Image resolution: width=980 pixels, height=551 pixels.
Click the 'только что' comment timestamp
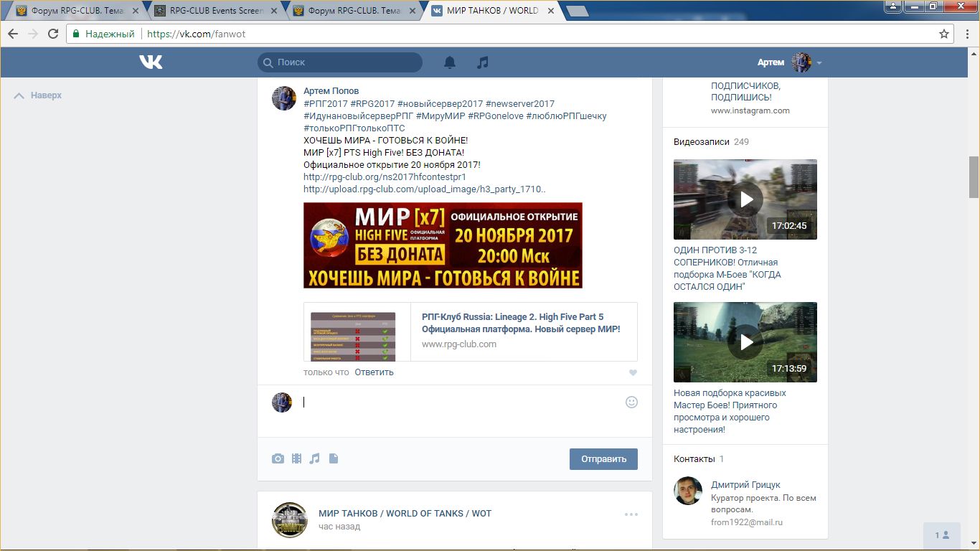click(326, 372)
